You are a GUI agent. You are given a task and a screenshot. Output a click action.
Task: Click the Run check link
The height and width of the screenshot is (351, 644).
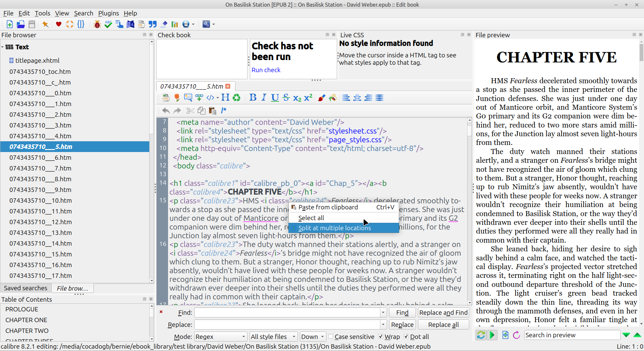pyautogui.click(x=266, y=70)
